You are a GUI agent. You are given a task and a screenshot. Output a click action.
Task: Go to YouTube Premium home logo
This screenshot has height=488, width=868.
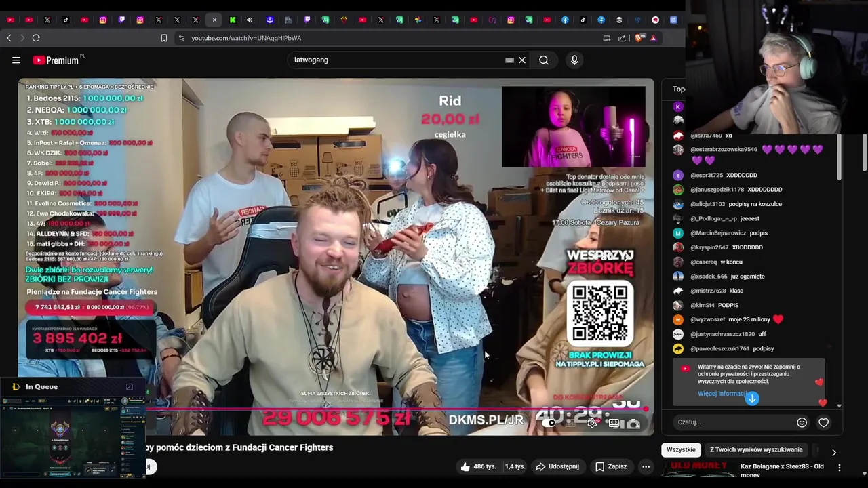[56, 60]
